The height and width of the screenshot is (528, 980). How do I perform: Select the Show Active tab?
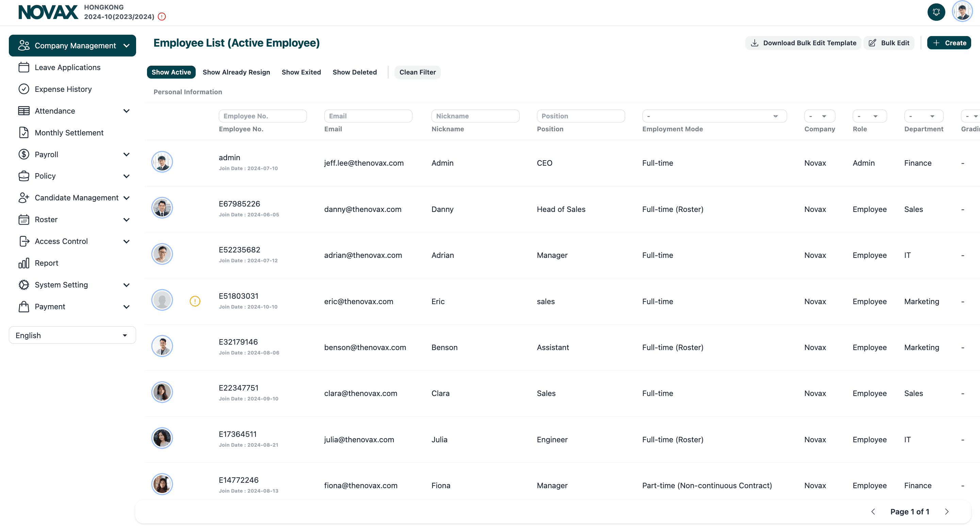(171, 72)
